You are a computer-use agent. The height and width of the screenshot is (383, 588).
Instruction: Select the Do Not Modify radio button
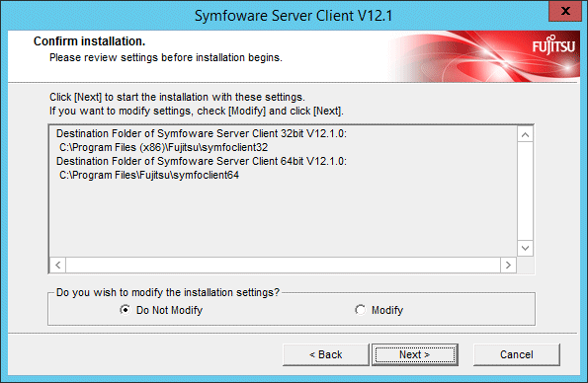[x=125, y=310]
